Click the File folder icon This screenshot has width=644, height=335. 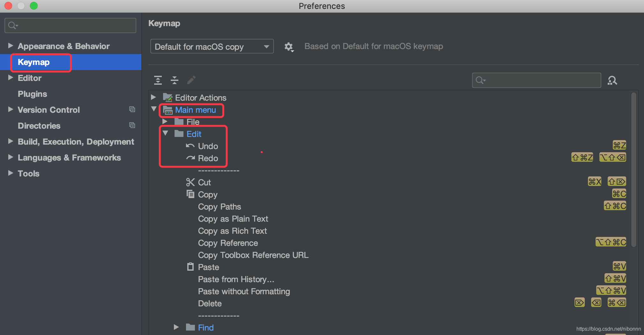[179, 122]
